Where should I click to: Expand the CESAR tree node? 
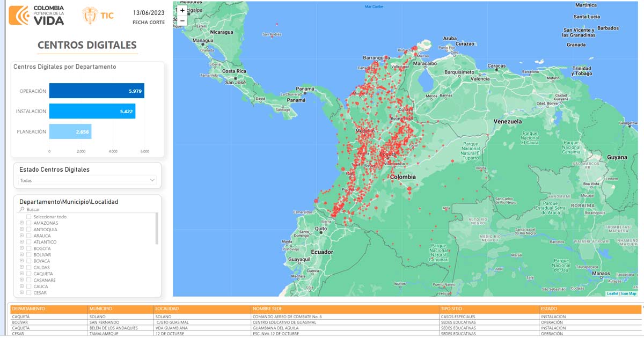[x=21, y=293]
